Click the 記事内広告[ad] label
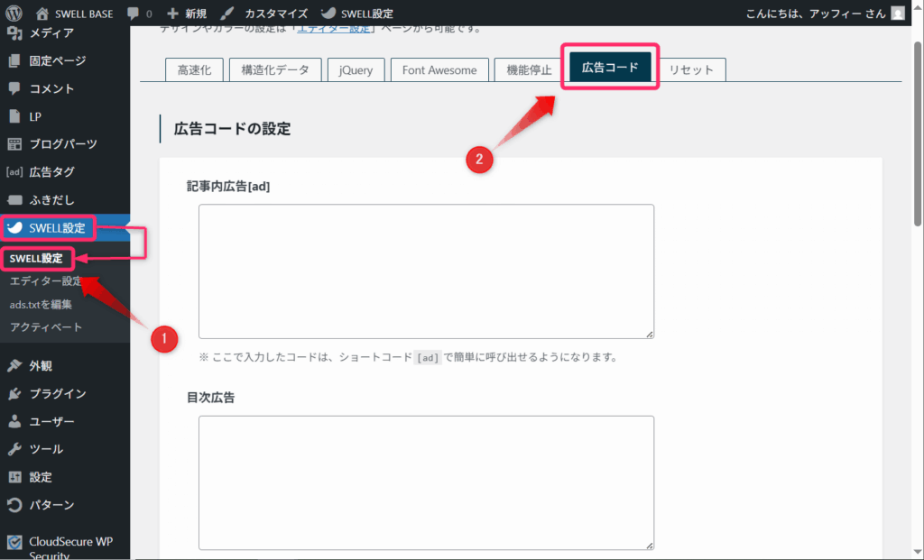 pos(228,186)
